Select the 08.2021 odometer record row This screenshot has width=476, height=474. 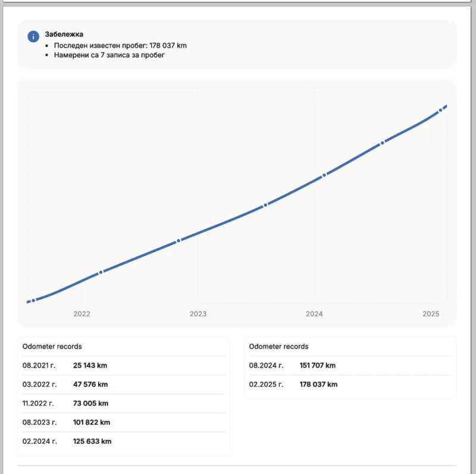[x=124, y=366]
